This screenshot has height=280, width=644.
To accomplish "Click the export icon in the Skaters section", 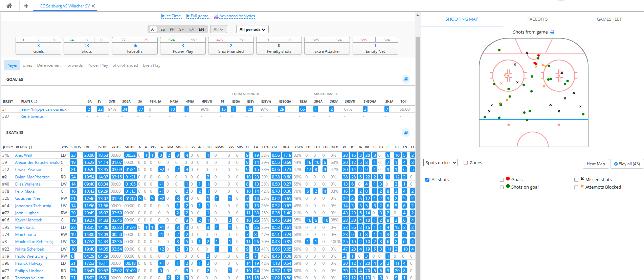I will tap(406, 132).
